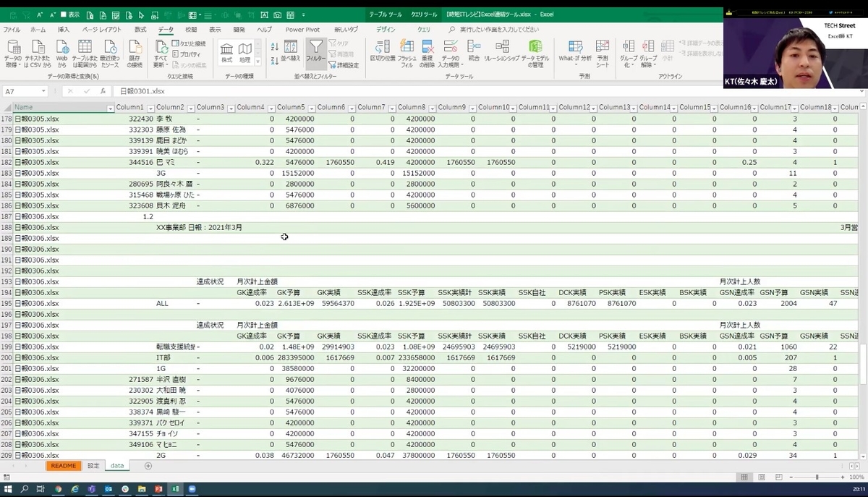This screenshot has height=497, width=868.
Task: Open リレーションシップ relationships
Action: [x=502, y=51]
